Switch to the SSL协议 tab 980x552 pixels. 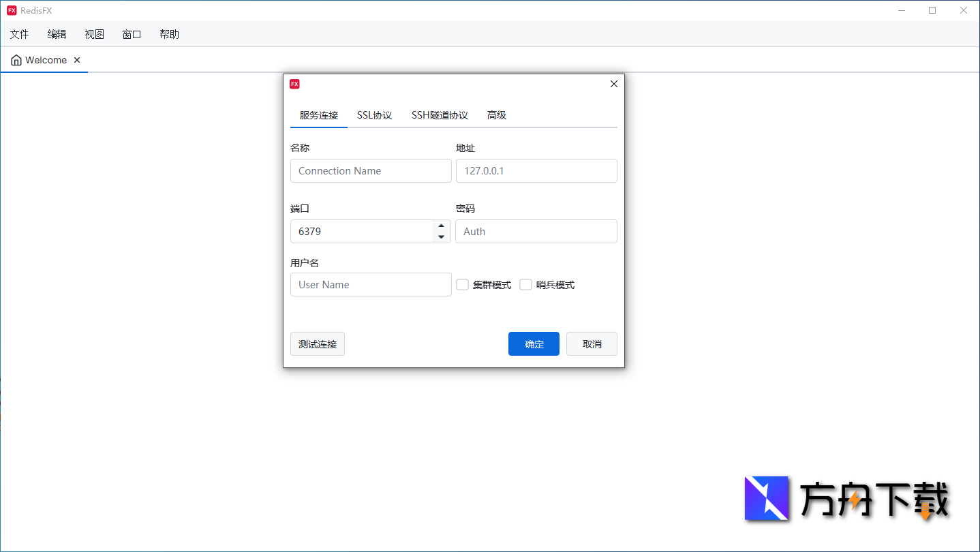[x=374, y=115]
